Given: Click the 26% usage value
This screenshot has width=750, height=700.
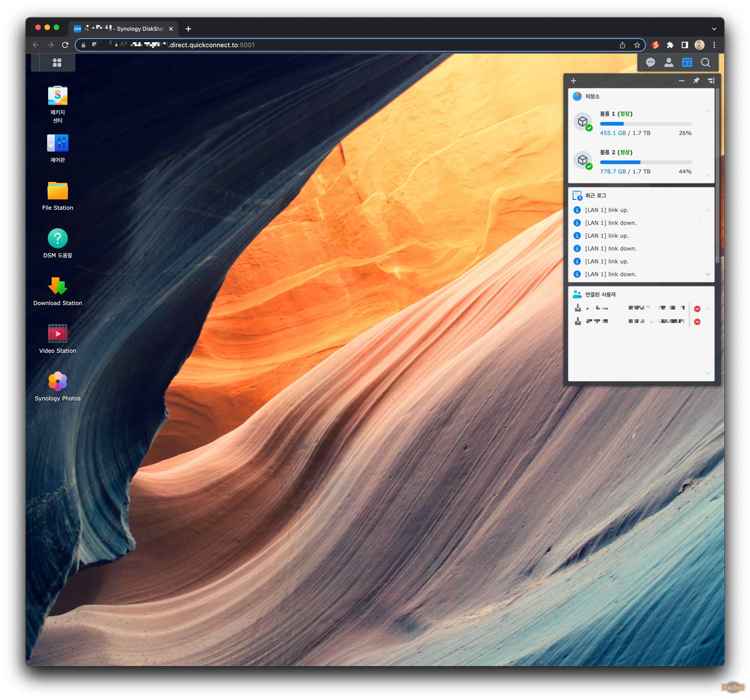Looking at the screenshot, I should (x=685, y=133).
